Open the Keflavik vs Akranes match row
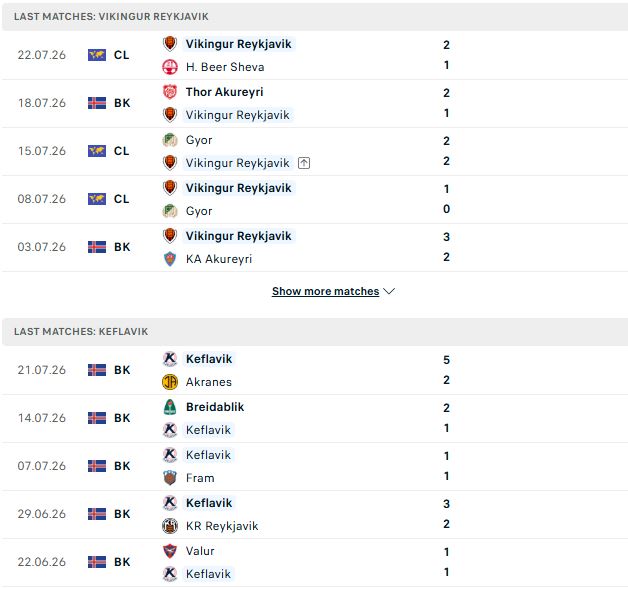Screen dimensions: 628x589 coord(315,370)
